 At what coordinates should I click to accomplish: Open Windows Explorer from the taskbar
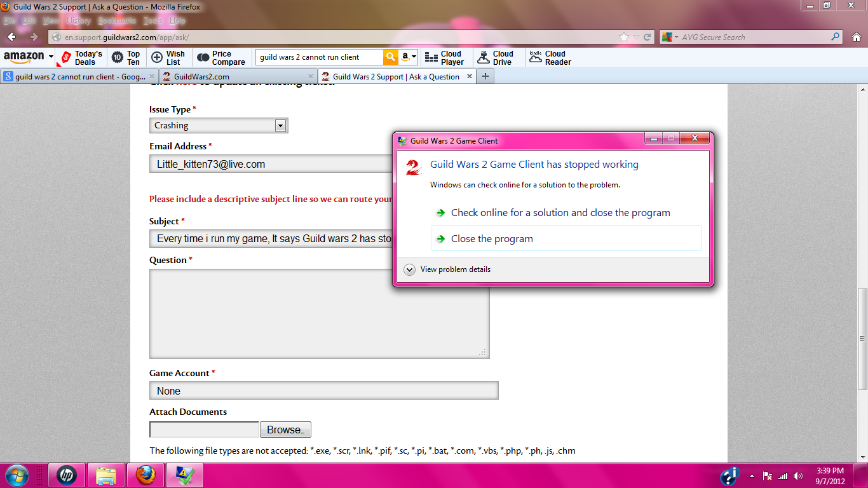point(105,475)
